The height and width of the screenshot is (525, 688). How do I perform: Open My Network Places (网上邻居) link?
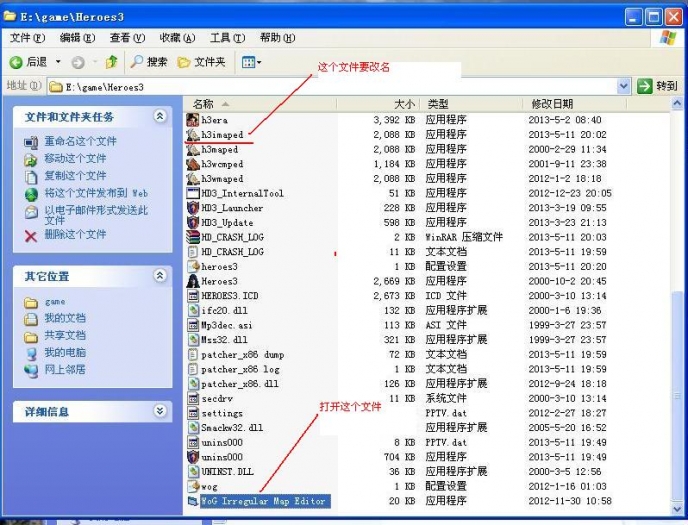click(x=65, y=370)
